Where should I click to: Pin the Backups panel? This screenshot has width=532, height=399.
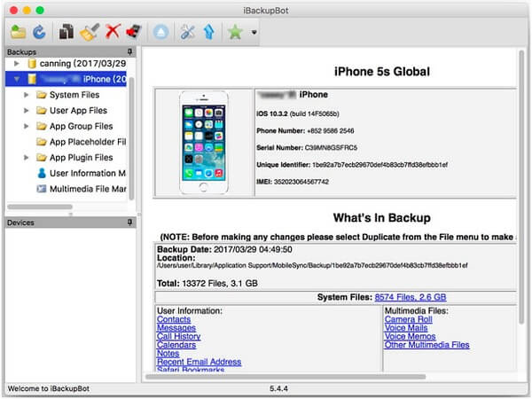(x=130, y=51)
